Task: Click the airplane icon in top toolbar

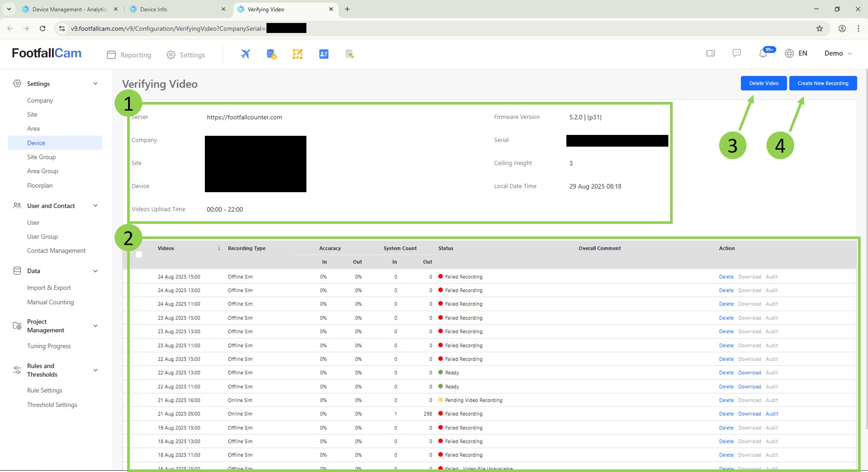Action: 246,54
